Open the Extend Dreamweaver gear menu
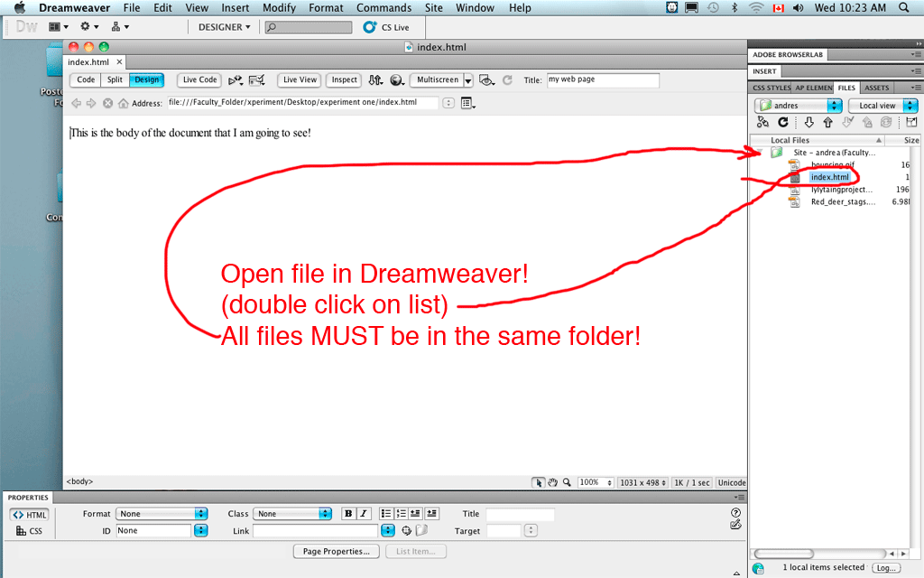Image resolution: width=924 pixels, height=578 pixels. [x=89, y=26]
